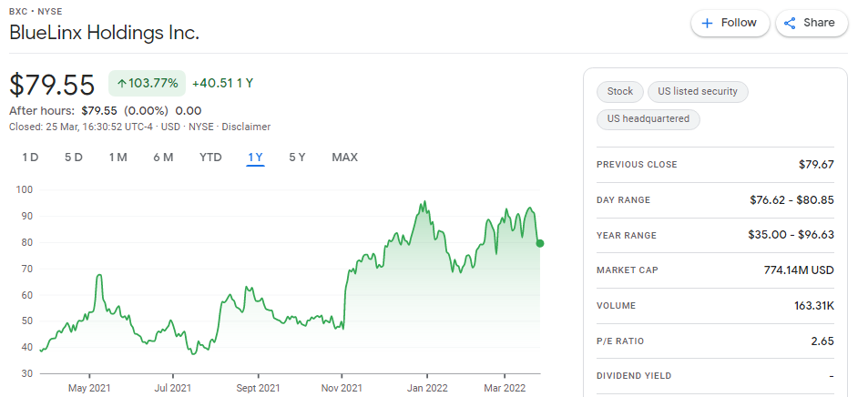This screenshot has width=868, height=397.
Task: Click the Jan 2022 axis label
Action: (x=427, y=388)
